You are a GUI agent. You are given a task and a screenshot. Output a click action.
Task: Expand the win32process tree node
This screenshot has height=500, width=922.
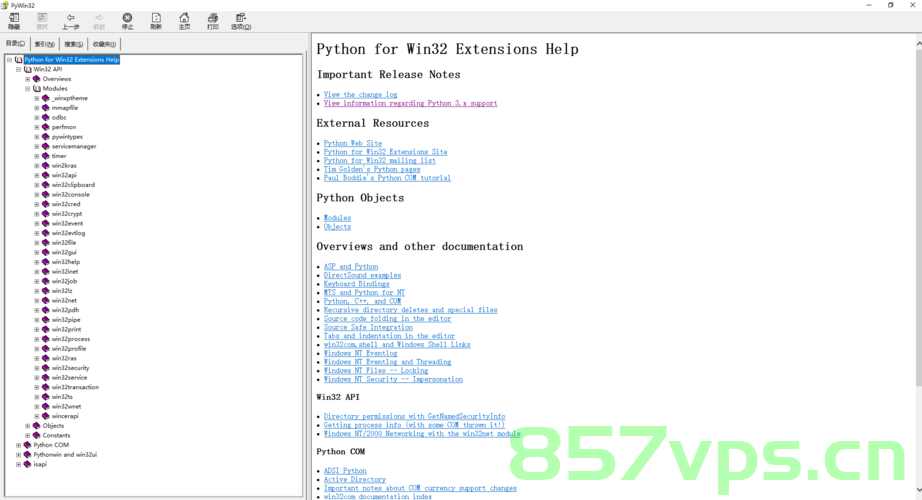point(36,339)
